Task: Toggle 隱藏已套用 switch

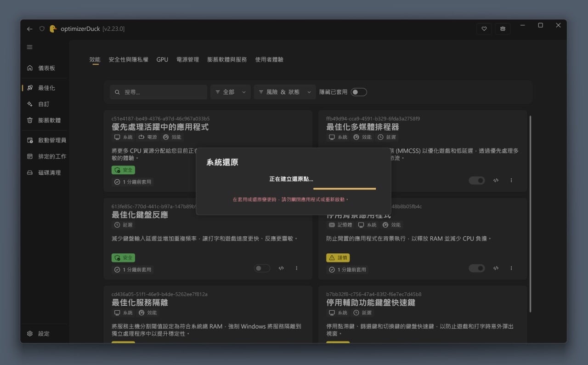Action: point(359,92)
